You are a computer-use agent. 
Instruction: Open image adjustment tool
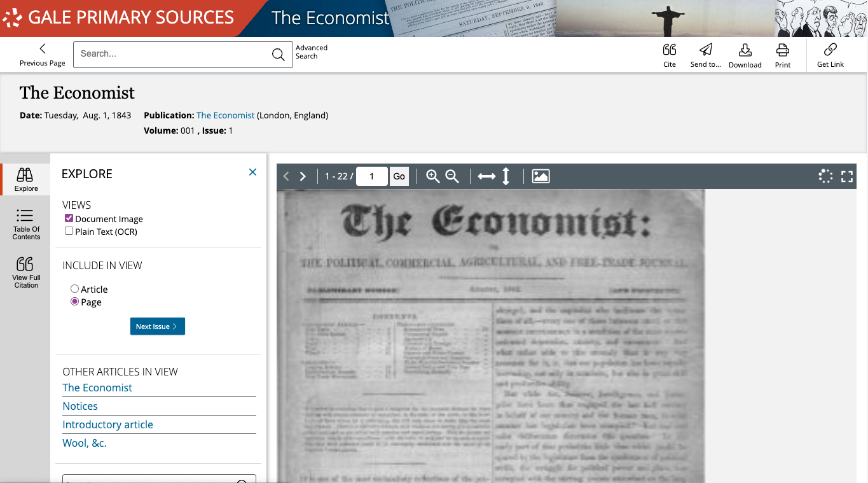click(541, 176)
